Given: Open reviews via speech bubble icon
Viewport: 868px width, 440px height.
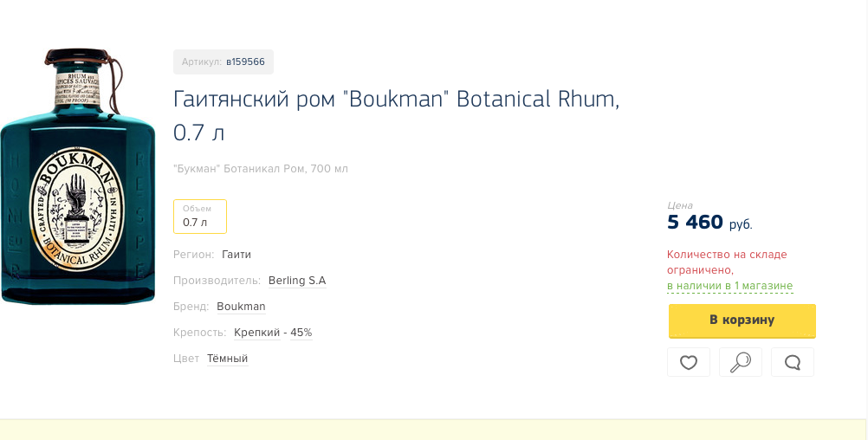Looking at the screenshot, I should [792, 362].
